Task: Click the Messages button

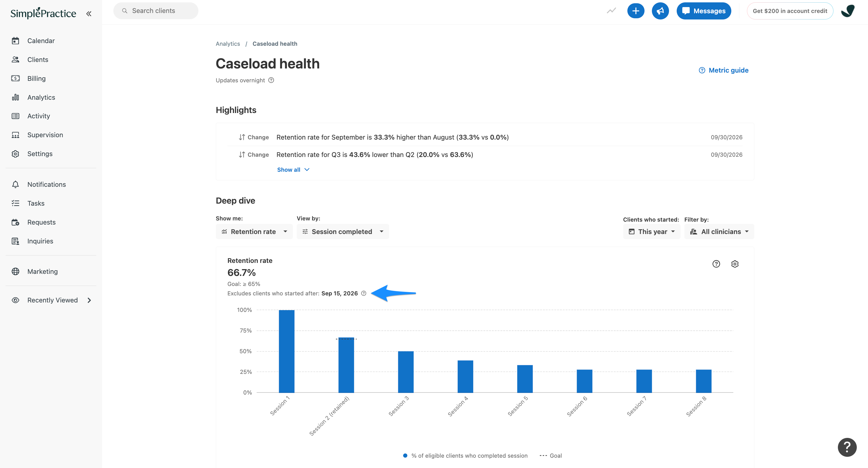Action: (704, 11)
